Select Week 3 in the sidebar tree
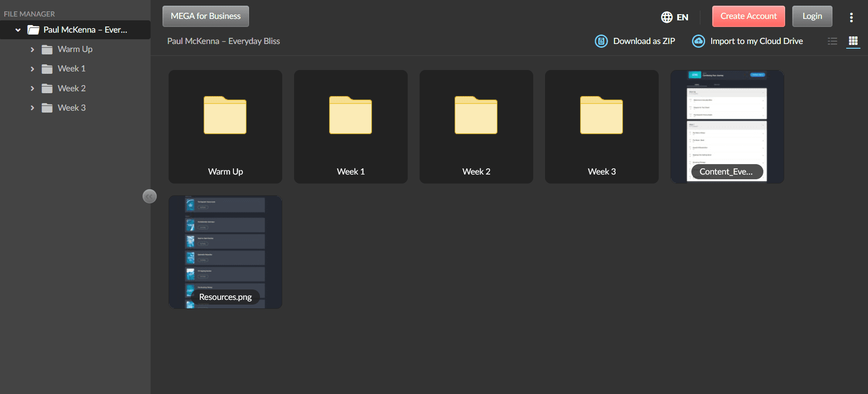The image size is (868, 394). pos(72,108)
